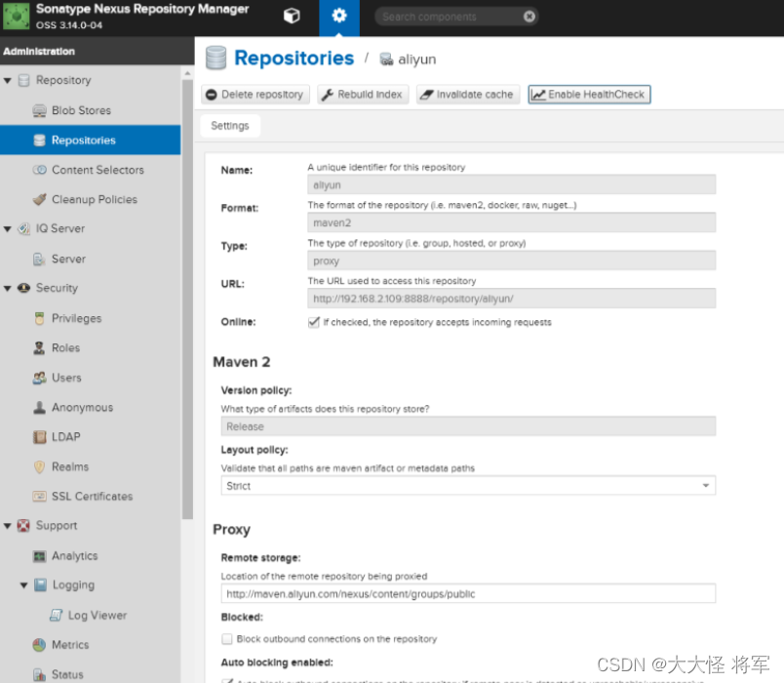Click the Security icon in sidebar
This screenshot has height=683, width=784.
[x=23, y=288]
